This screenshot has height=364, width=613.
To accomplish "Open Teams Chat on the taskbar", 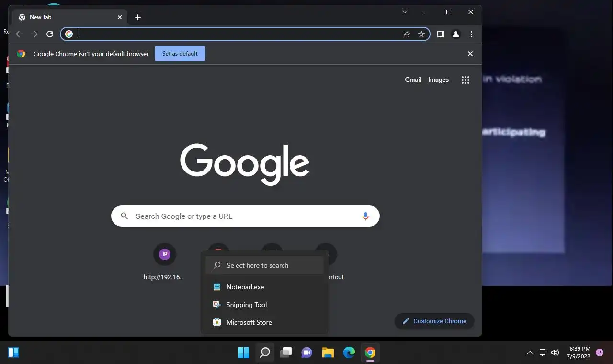I will pyautogui.click(x=307, y=353).
